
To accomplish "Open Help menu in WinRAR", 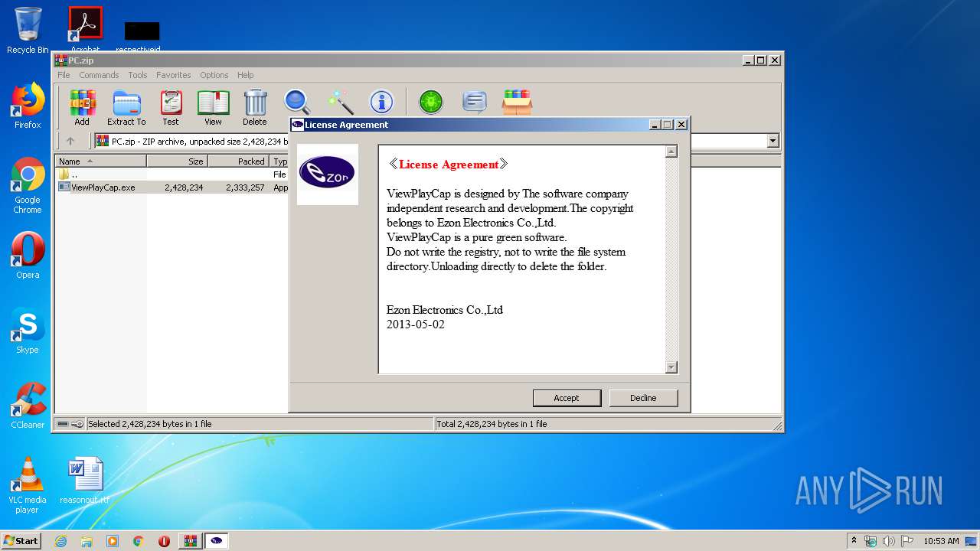I will pyautogui.click(x=245, y=75).
